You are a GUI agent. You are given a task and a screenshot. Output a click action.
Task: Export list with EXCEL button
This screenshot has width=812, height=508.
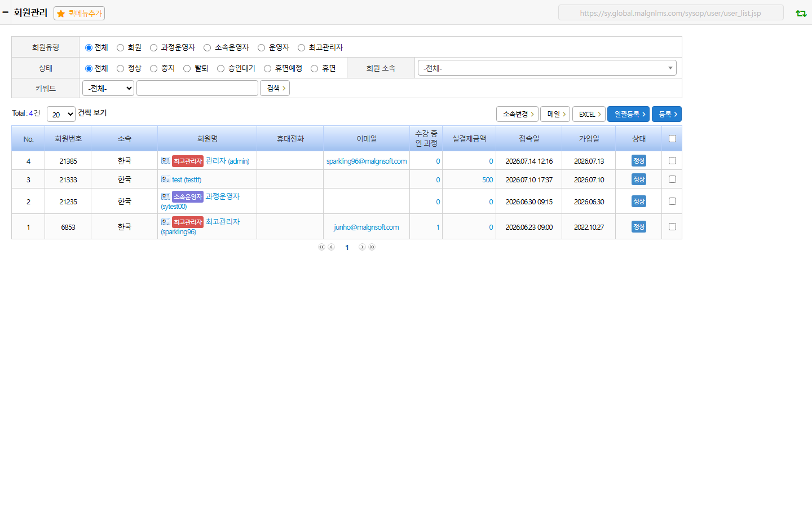[589, 114]
